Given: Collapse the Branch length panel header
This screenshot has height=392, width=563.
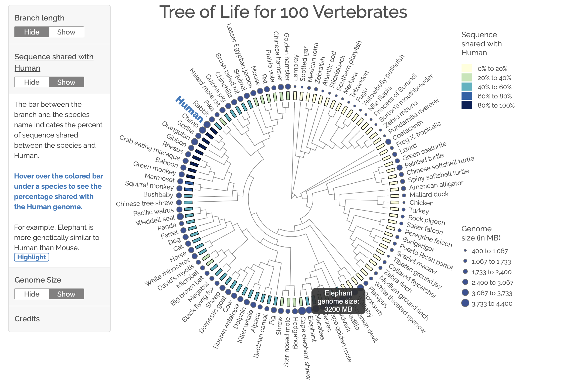Looking at the screenshot, I should (x=39, y=18).
